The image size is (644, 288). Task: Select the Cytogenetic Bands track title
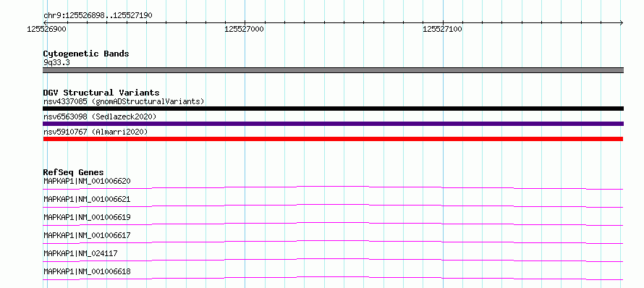click(x=86, y=54)
